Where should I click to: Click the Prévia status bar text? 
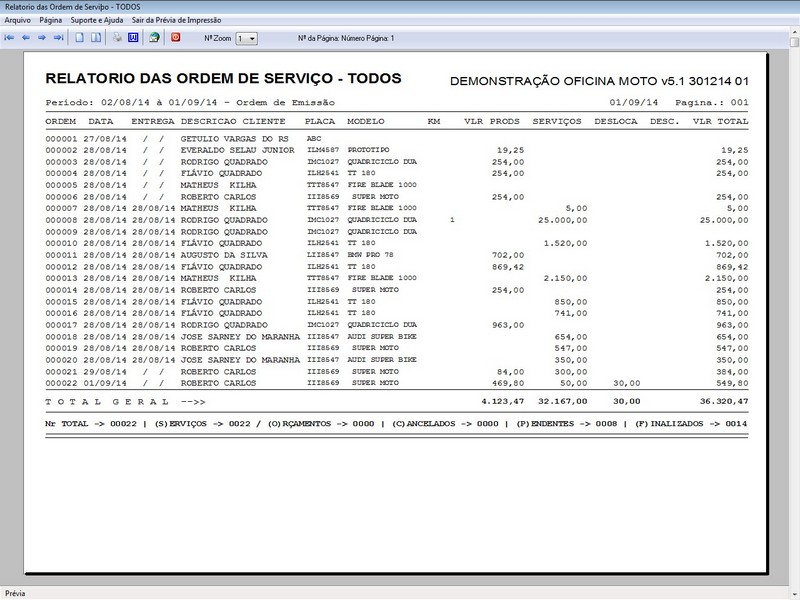pyautogui.click(x=15, y=593)
